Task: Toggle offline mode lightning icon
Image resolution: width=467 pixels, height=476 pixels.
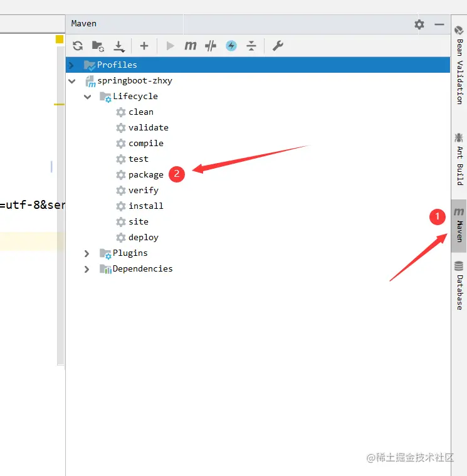Action: point(231,46)
